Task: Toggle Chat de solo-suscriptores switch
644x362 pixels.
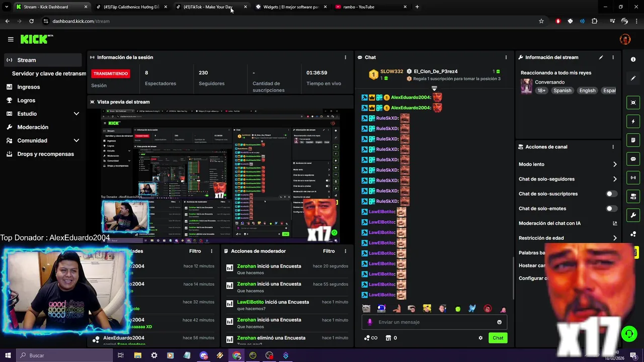Action: pyautogui.click(x=611, y=194)
